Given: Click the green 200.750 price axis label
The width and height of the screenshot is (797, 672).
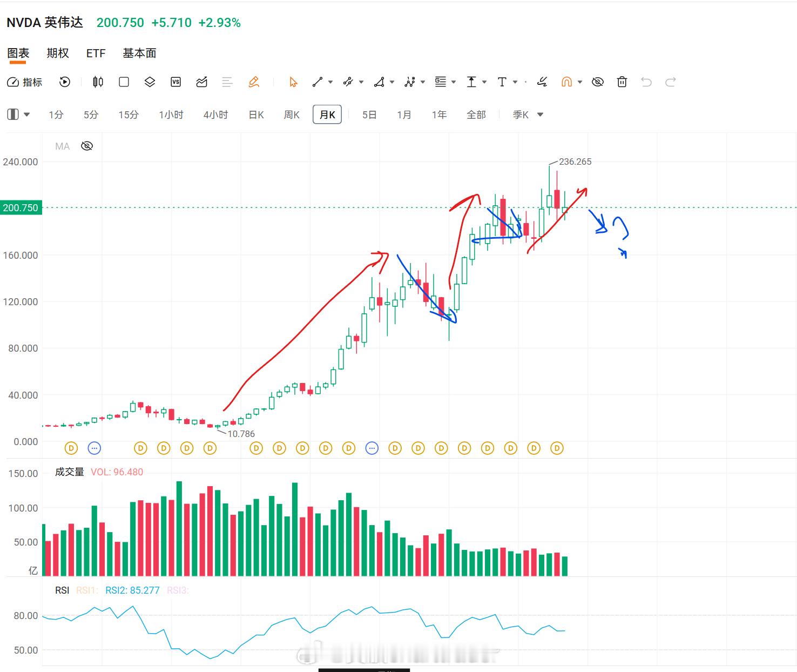Looking at the screenshot, I should point(21,207).
